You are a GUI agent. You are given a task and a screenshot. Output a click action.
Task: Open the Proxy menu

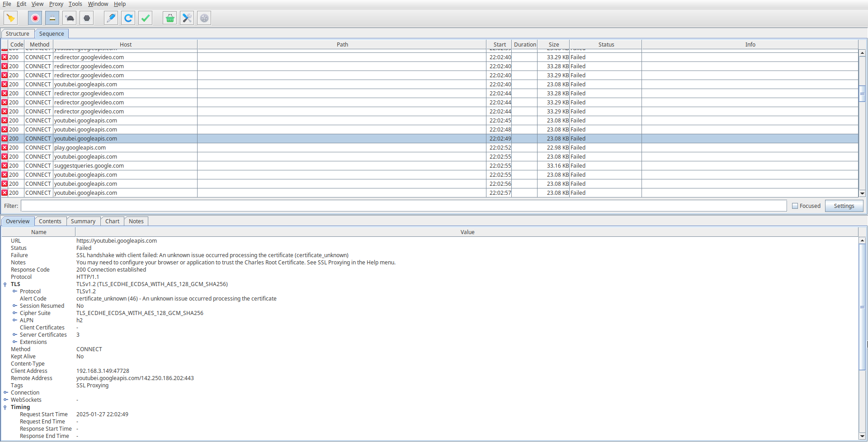pos(56,4)
